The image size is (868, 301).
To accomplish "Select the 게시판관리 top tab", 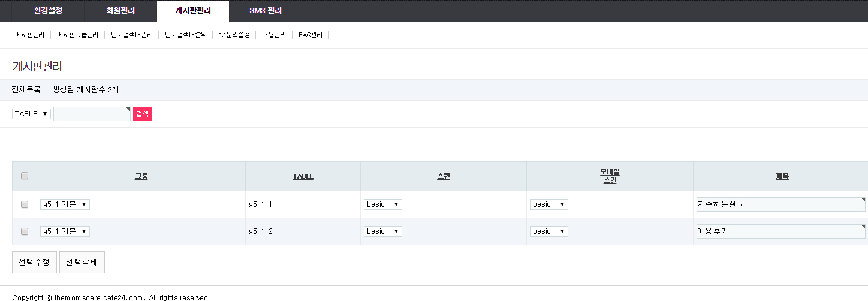I will point(193,11).
